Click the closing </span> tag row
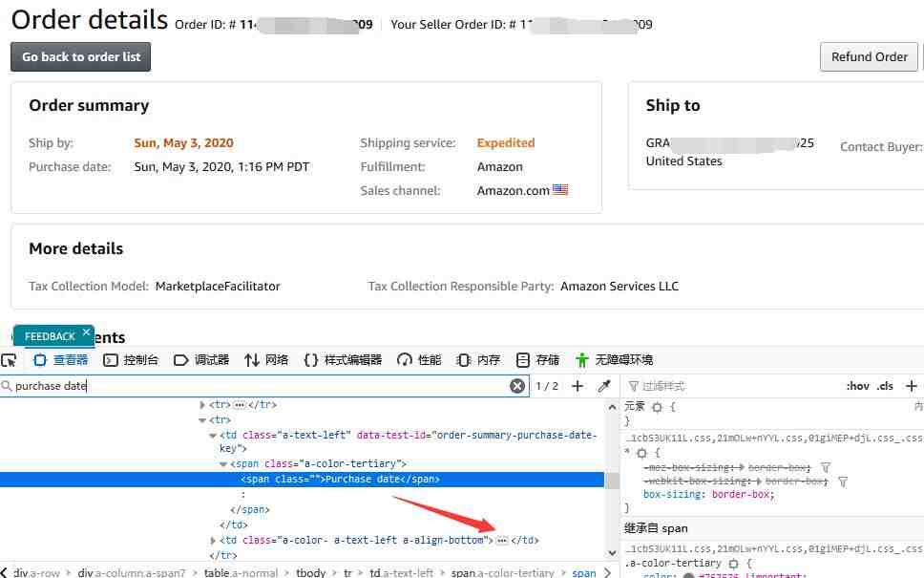This screenshot has height=578, width=924. coord(250,509)
